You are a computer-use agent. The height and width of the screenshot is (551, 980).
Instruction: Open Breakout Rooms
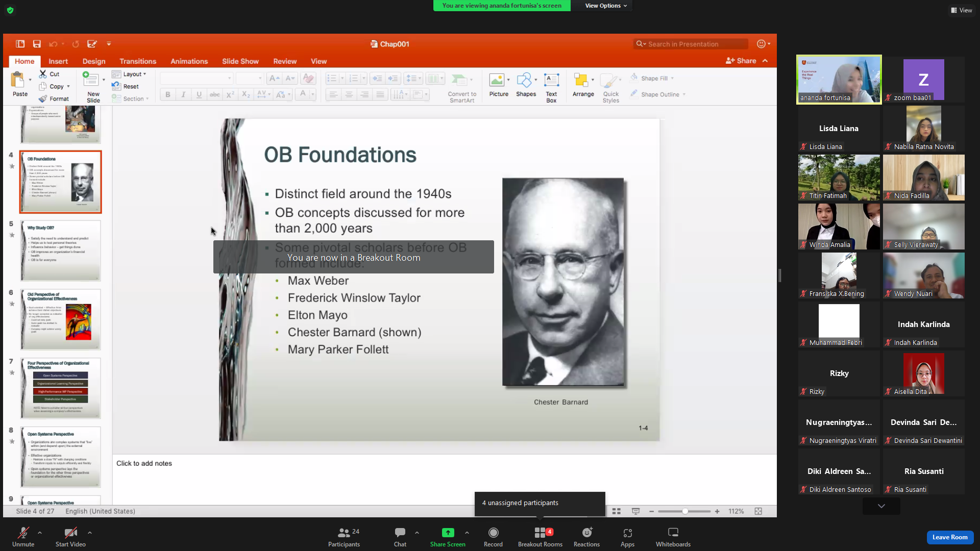point(540,537)
